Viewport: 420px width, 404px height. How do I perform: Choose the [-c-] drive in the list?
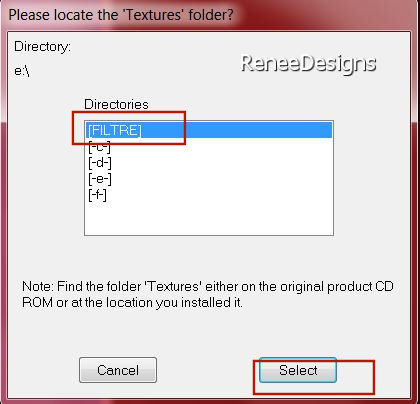[99, 147]
